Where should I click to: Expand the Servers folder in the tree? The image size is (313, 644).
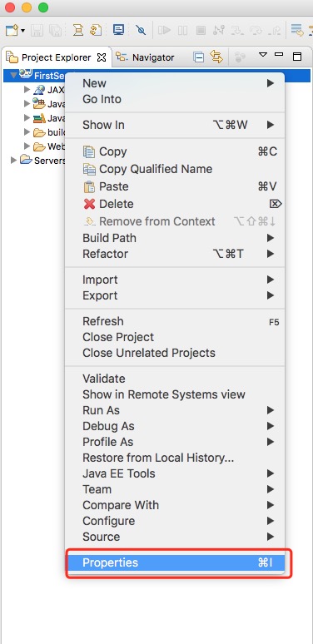tap(13, 161)
